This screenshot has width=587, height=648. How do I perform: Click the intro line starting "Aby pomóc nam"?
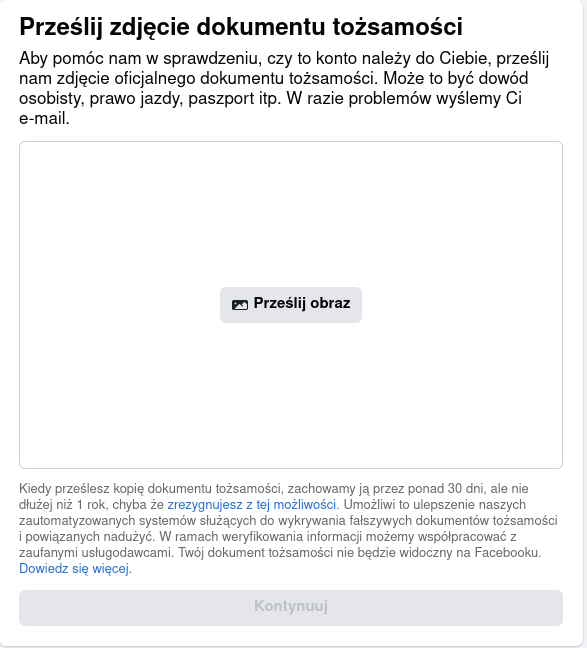tap(284, 58)
